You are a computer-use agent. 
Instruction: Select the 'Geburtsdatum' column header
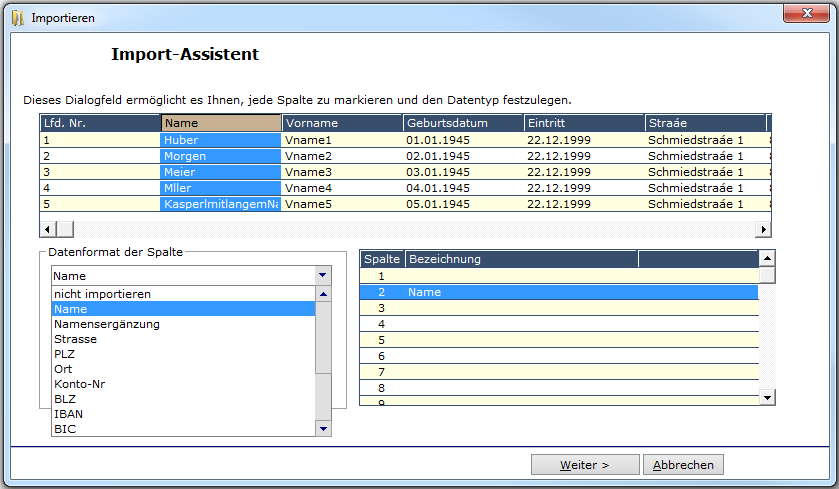coord(463,123)
